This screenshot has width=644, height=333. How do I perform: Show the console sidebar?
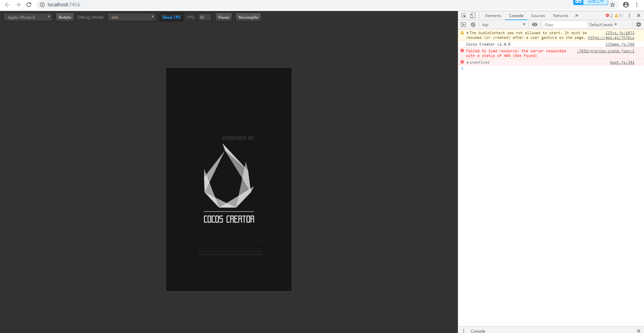[x=464, y=25]
